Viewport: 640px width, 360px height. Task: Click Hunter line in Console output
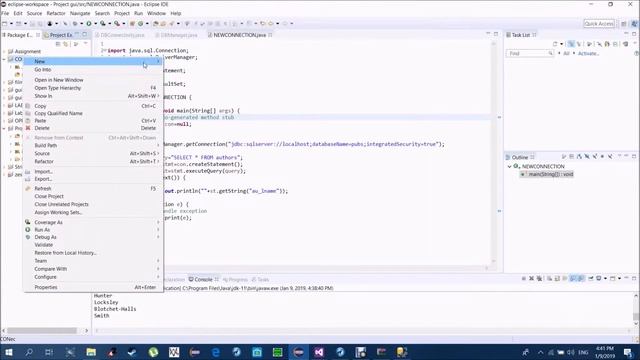tap(103, 296)
